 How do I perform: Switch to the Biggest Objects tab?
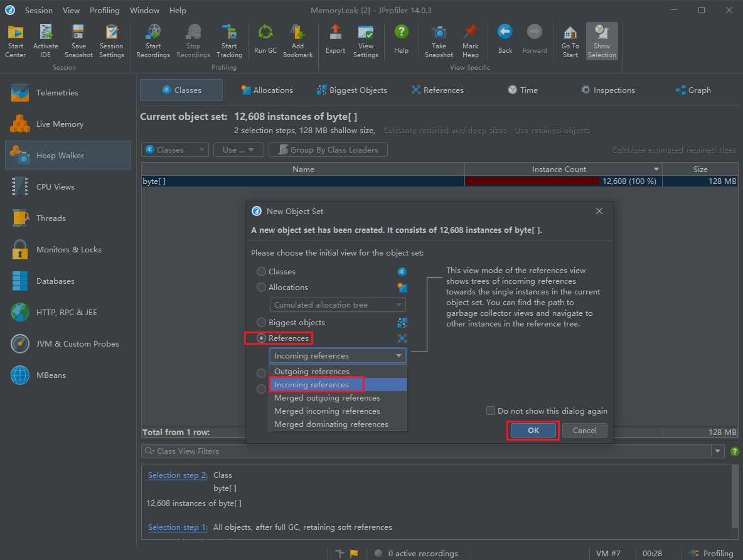352,90
